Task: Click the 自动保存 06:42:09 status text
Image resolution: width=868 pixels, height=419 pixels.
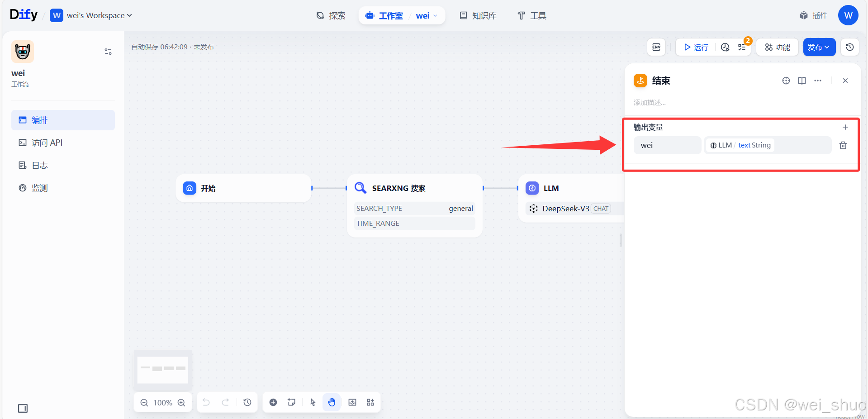Action: pyautogui.click(x=172, y=47)
